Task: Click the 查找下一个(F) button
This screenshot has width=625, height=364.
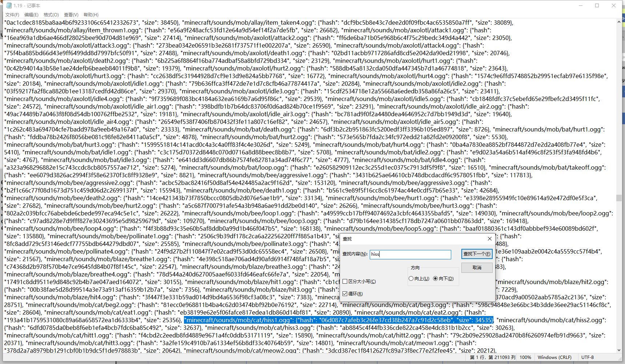Action: 477,254
